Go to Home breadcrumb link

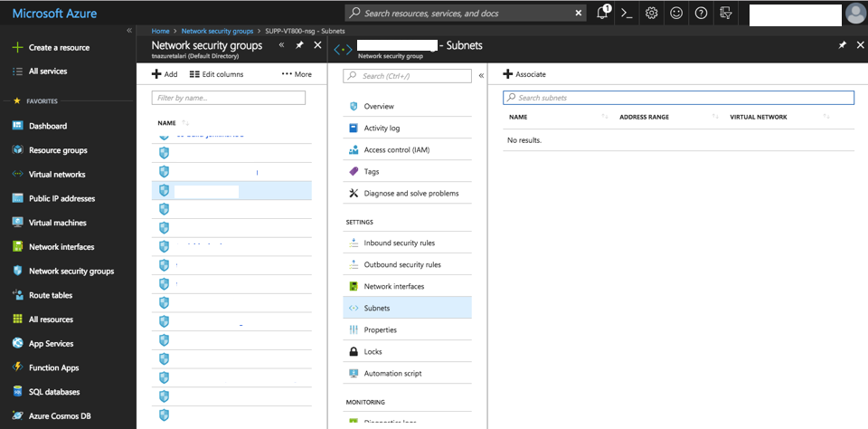[161, 31]
